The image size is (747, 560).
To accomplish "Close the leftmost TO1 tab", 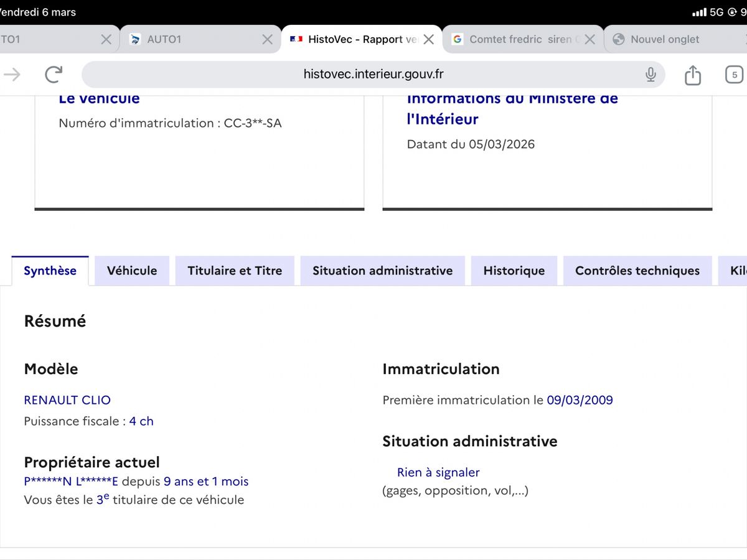I will (x=106, y=39).
